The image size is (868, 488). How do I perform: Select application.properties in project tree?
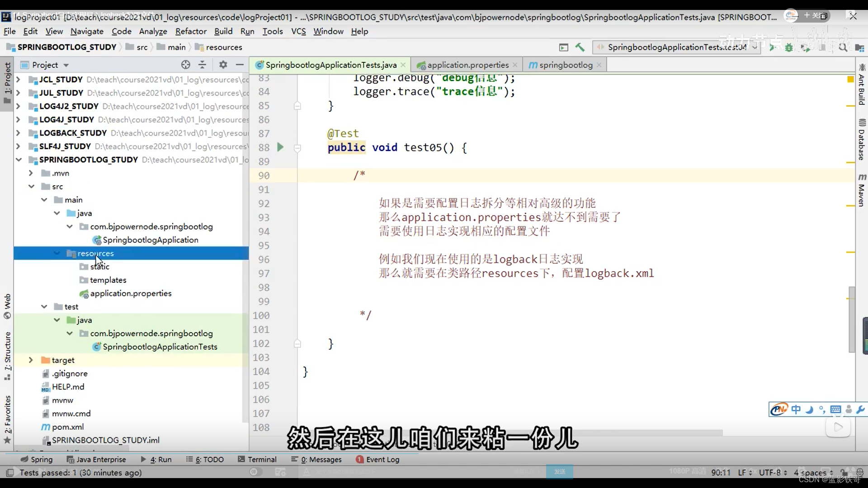pyautogui.click(x=131, y=293)
